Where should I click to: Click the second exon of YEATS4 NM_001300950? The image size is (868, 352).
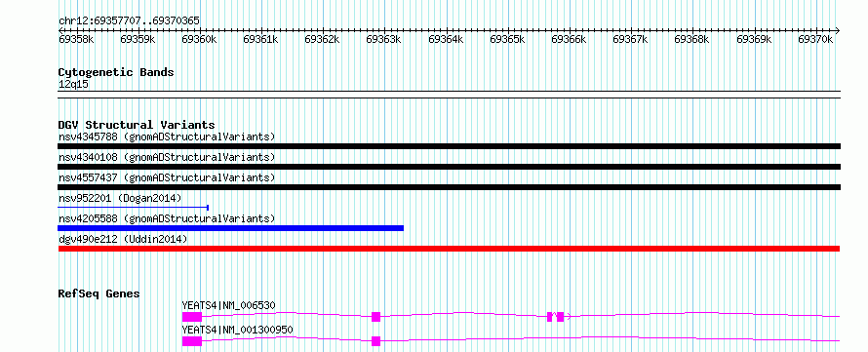point(375,341)
